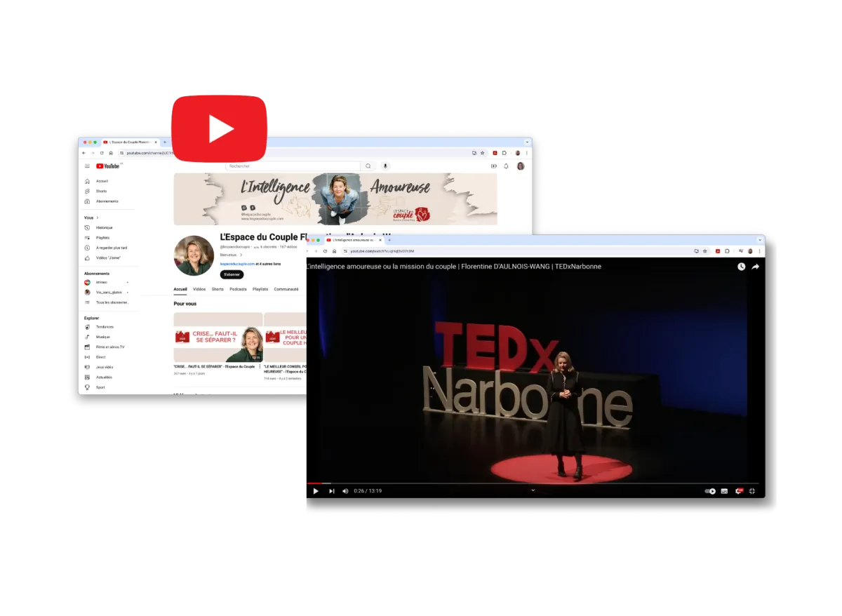Click Watch later clock on the video

point(742,267)
